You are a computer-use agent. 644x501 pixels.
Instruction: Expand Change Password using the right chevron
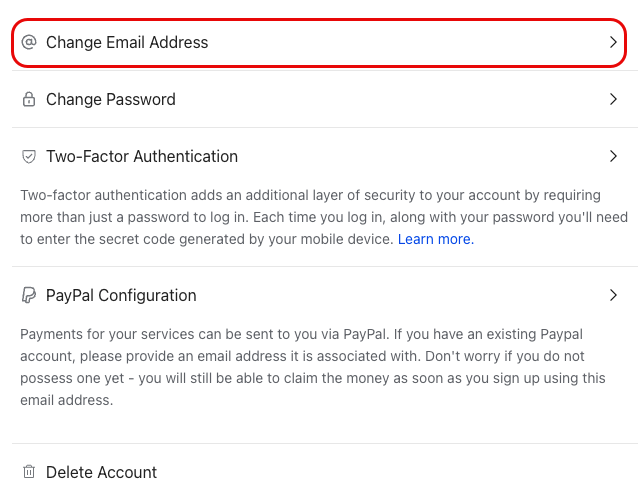pos(613,99)
